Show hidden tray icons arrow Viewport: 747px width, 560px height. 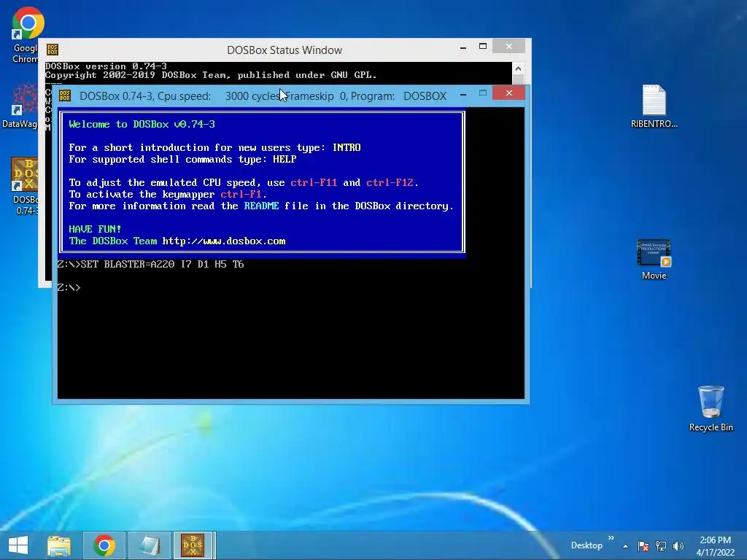click(625, 546)
